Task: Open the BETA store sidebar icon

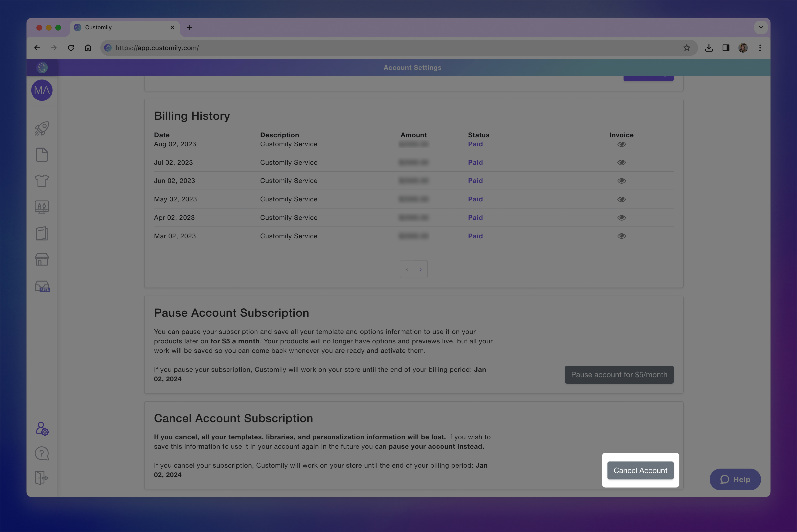Action: pyautogui.click(x=42, y=286)
